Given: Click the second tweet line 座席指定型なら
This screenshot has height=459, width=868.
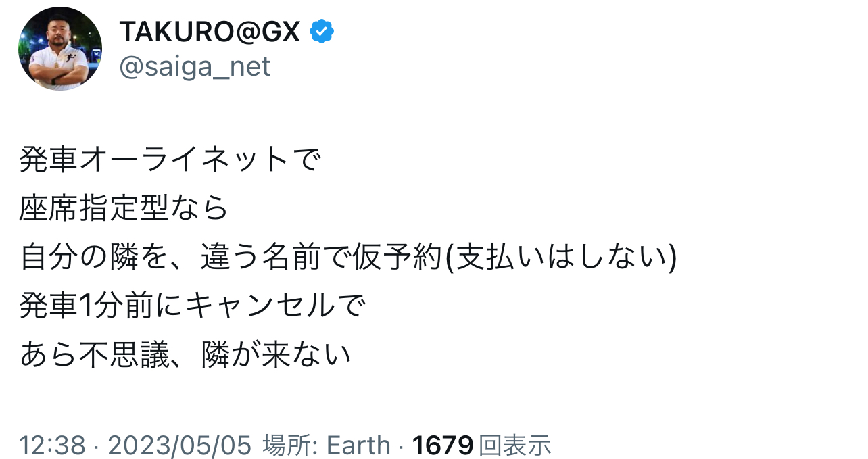Looking at the screenshot, I should (x=124, y=209).
